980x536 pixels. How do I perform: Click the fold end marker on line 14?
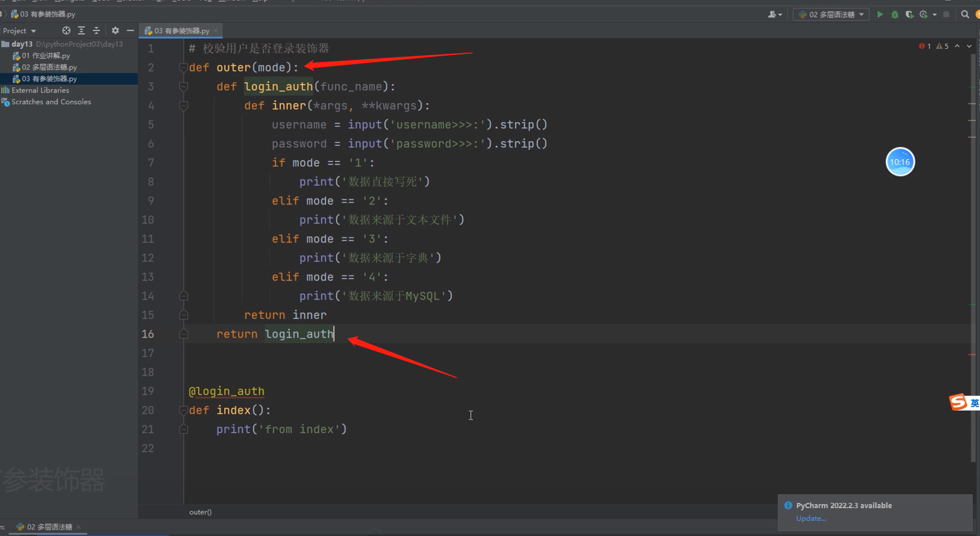click(184, 296)
